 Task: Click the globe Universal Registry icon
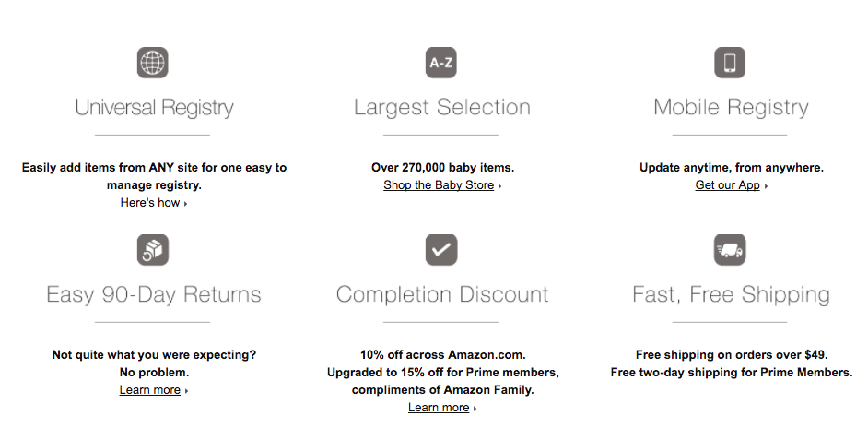click(153, 63)
